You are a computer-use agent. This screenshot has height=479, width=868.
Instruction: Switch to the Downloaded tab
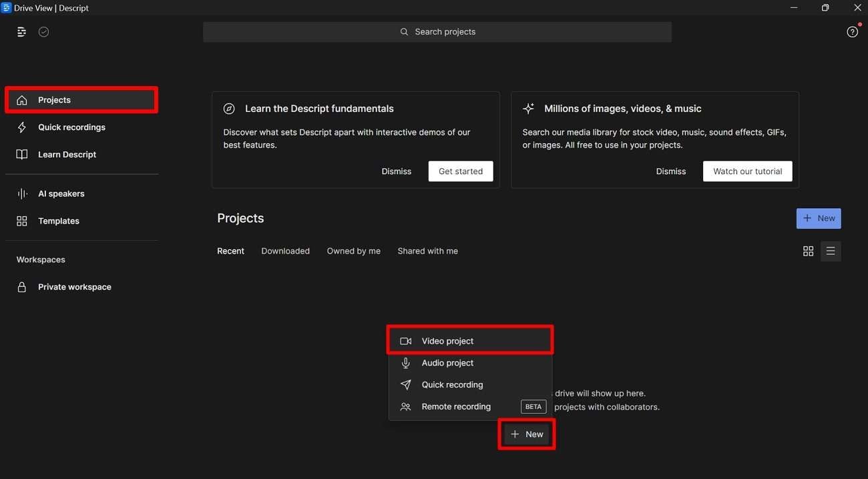pyautogui.click(x=286, y=251)
